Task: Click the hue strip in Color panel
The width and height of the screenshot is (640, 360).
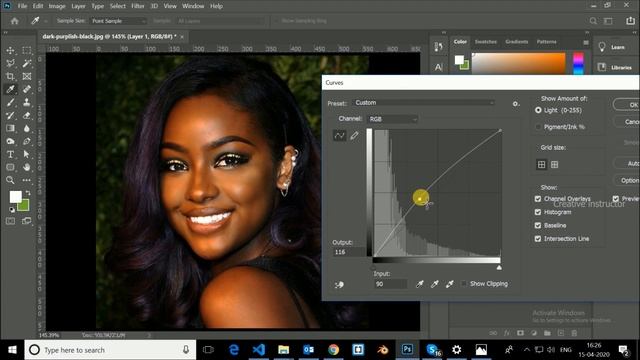Action: click(x=578, y=63)
